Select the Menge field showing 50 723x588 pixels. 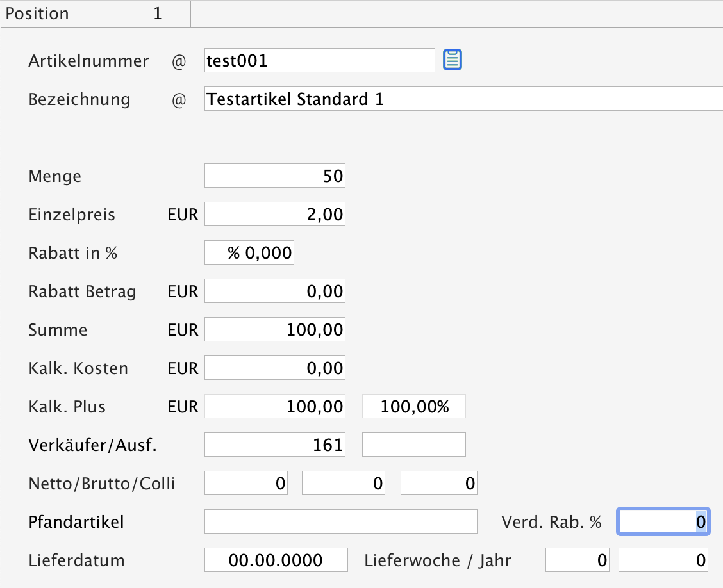pyautogui.click(x=274, y=176)
